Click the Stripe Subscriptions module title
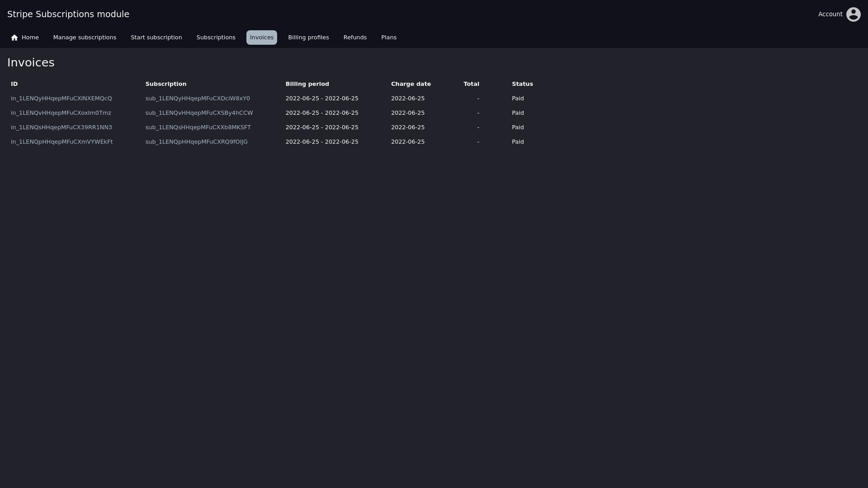 click(68, 14)
